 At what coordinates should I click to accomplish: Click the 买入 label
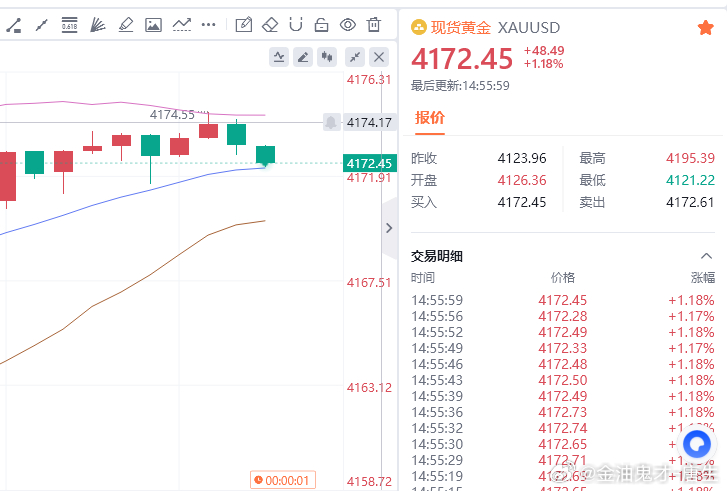(x=424, y=202)
